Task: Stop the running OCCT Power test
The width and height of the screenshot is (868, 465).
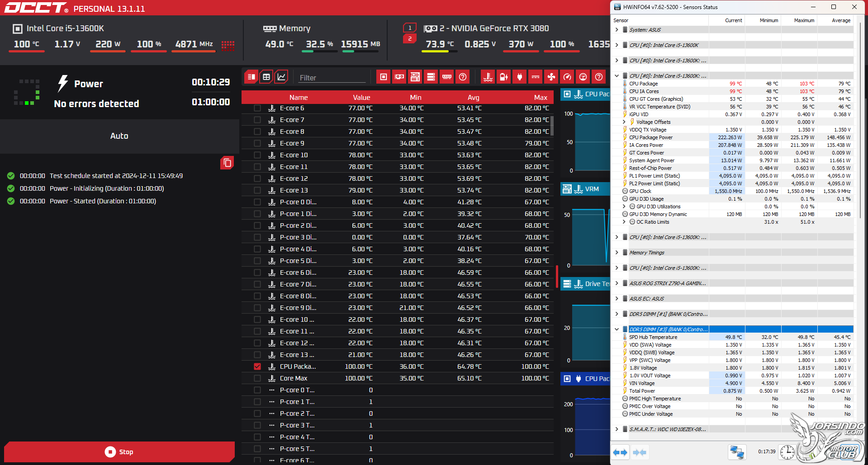Action: [x=119, y=452]
